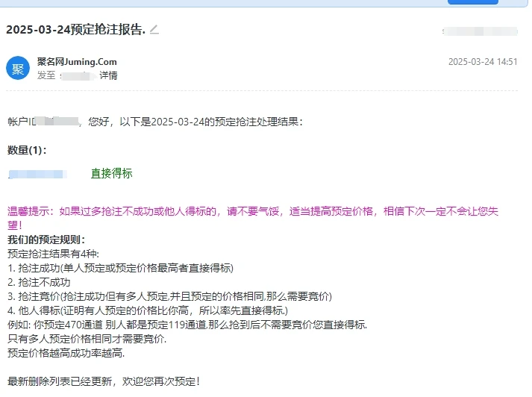The height and width of the screenshot is (397, 532).
Task: Click the green 直接得标 status text
Action: click(111, 173)
